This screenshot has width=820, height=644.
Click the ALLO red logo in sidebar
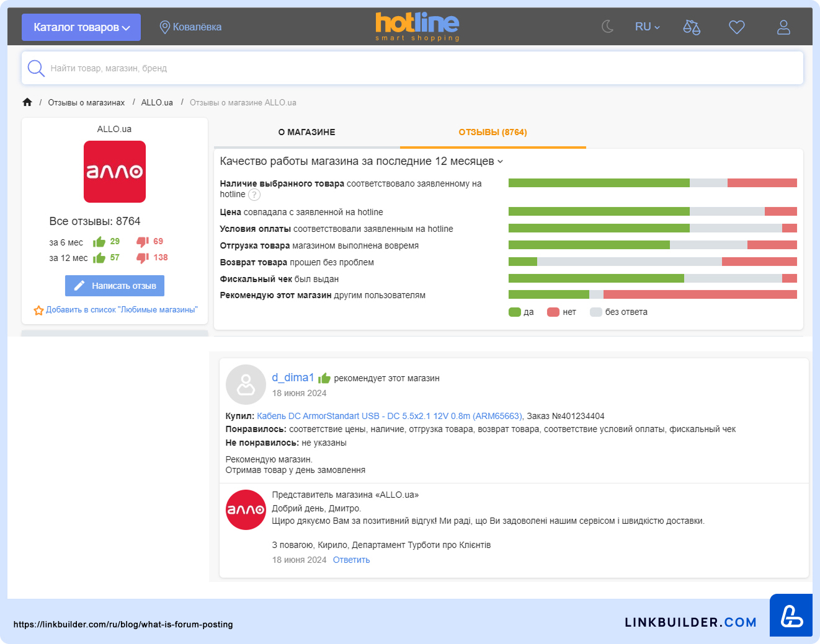tap(115, 172)
